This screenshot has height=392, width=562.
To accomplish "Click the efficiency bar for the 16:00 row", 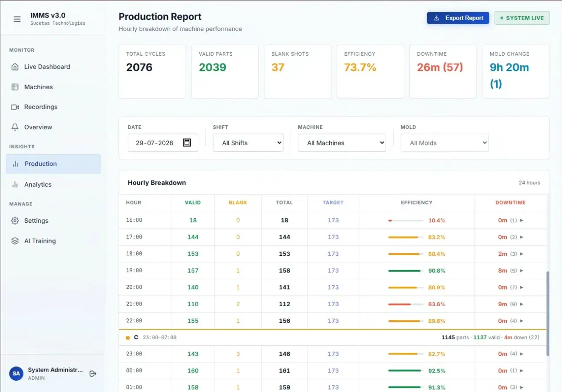I will [x=406, y=221].
